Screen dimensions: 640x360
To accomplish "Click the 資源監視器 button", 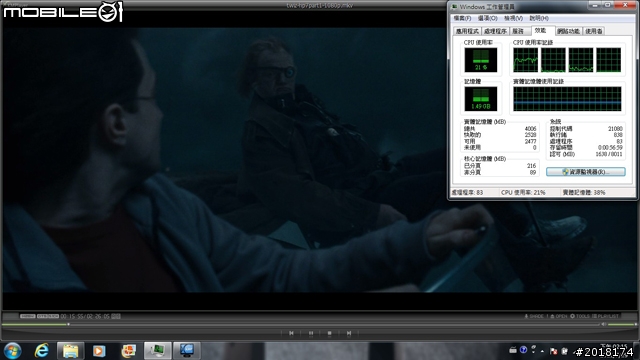I will coord(586,172).
